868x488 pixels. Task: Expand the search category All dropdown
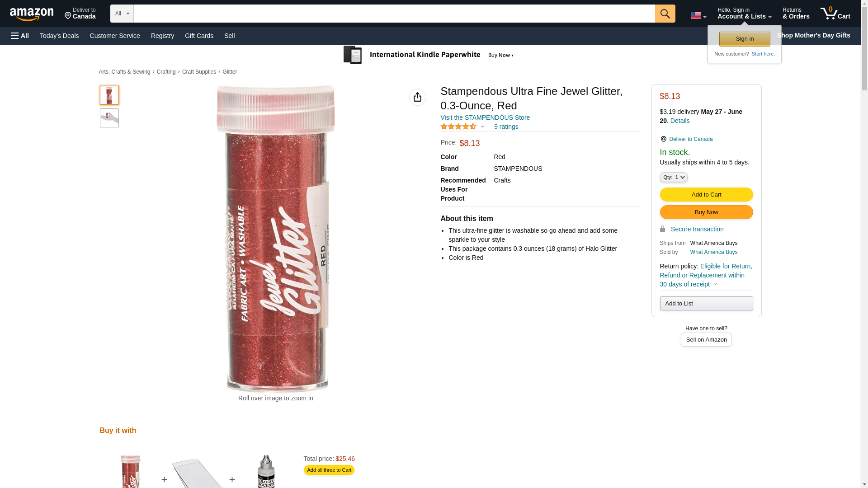coord(122,14)
